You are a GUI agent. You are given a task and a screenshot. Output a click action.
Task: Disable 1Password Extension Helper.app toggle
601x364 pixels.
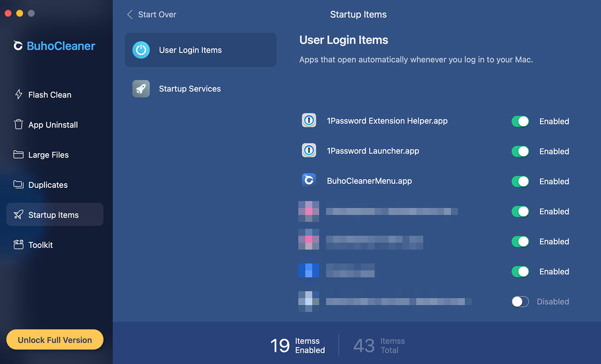tap(520, 121)
